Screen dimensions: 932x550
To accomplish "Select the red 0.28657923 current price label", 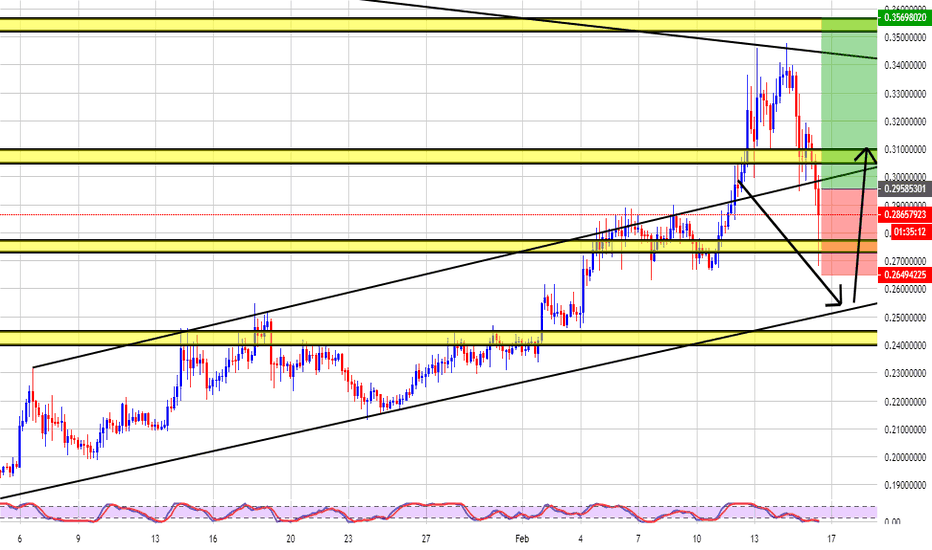I will pos(905,214).
